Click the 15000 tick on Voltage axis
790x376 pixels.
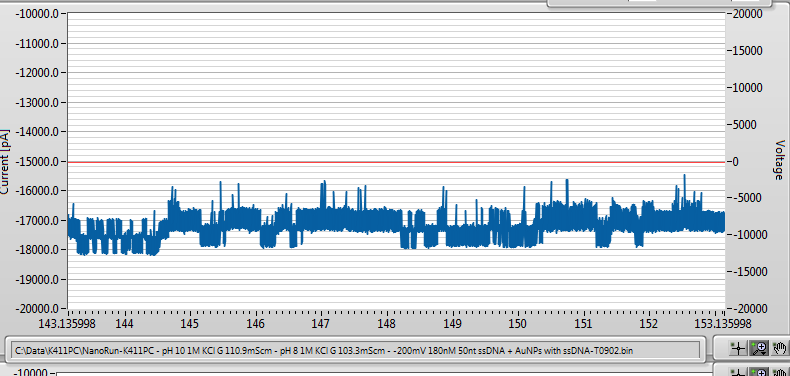point(748,50)
